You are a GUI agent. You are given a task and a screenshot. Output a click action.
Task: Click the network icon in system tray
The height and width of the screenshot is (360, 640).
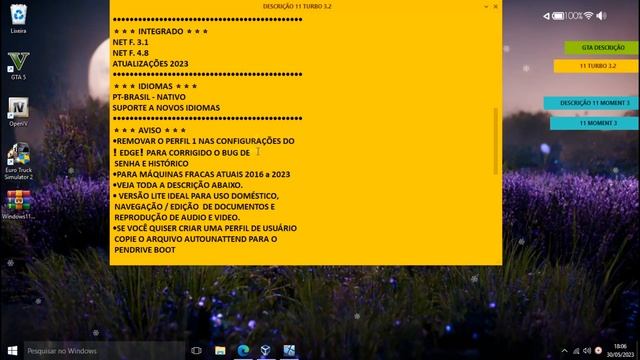coord(576,351)
